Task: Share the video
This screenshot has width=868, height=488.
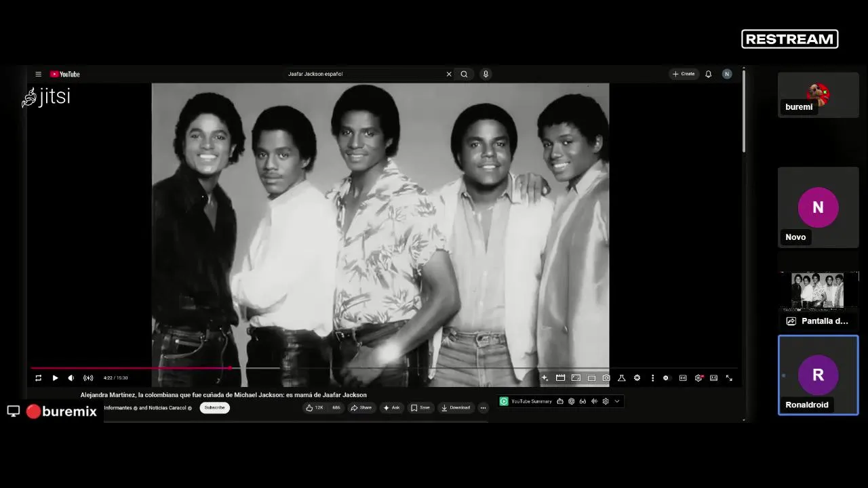Action: [361, 407]
